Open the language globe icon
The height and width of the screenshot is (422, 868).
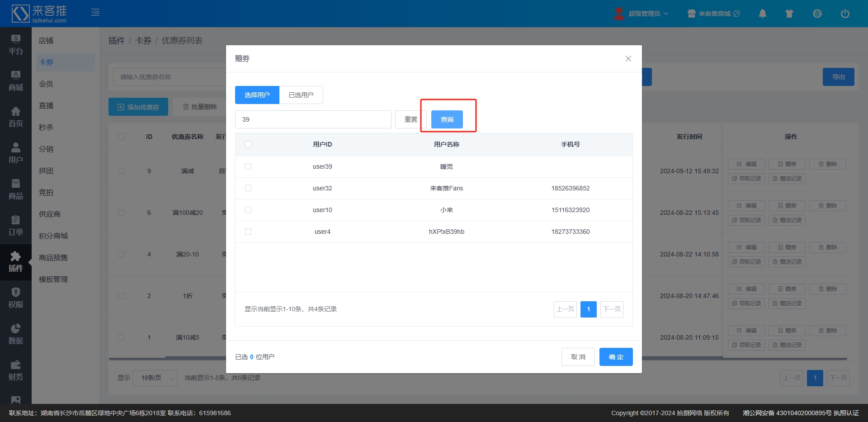click(817, 14)
